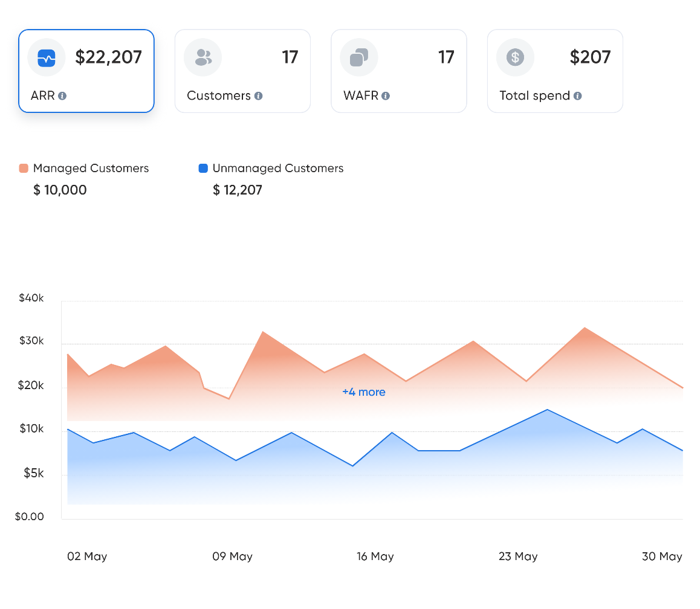Click the 16 May x-axis label
The width and height of the screenshot is (700, 609).
click(375, 556)
